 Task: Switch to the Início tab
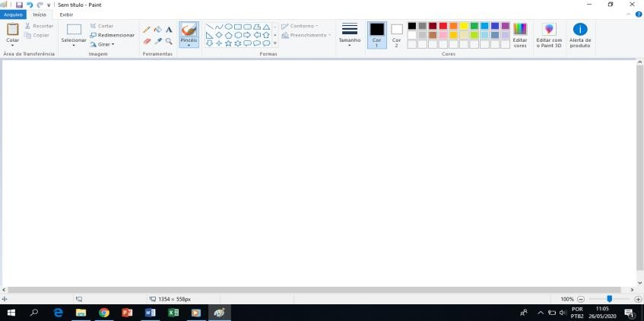tap(40, 14)
